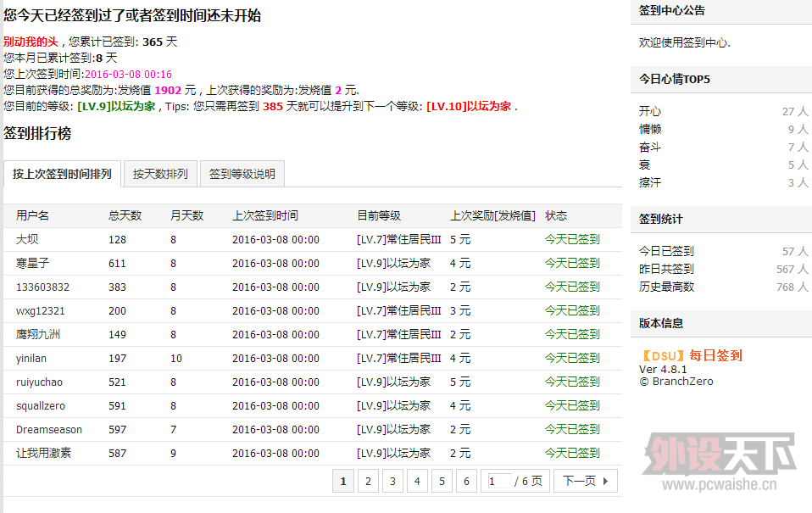Open user 大坝 profile link
This screenshot has height=513, width=812.
coord(26,240)
